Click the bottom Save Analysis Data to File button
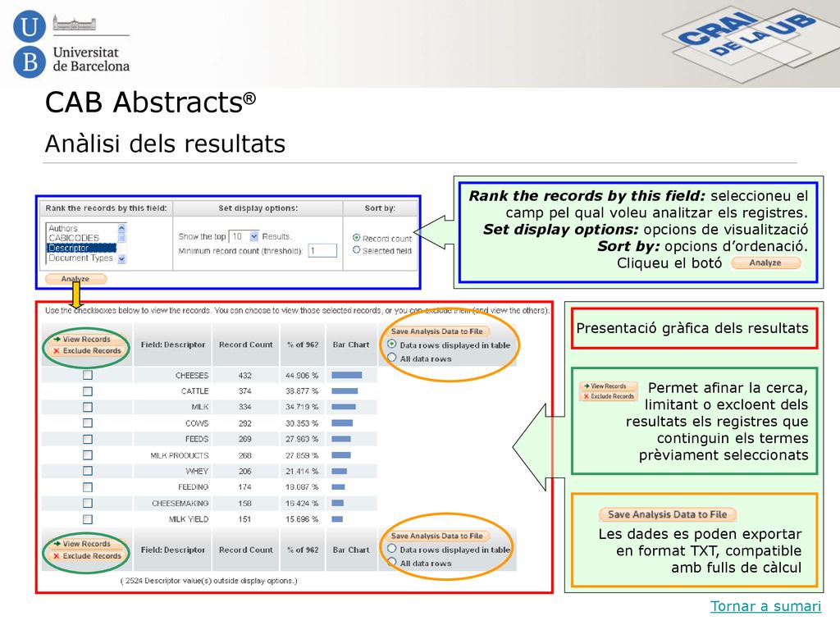Image resolution: width=840 pixels, height=630 pixels. [x=436, y=536]
